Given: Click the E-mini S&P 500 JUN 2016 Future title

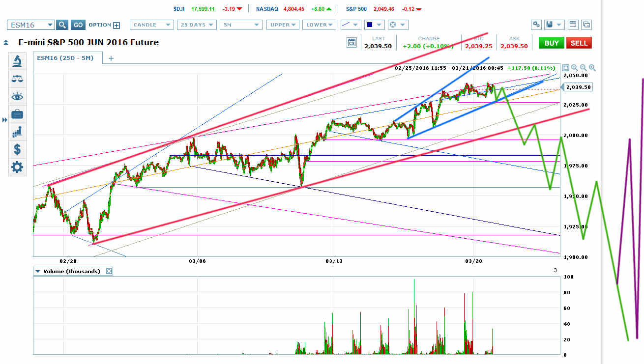Looking at the screenshot, I should pos(88,42).
